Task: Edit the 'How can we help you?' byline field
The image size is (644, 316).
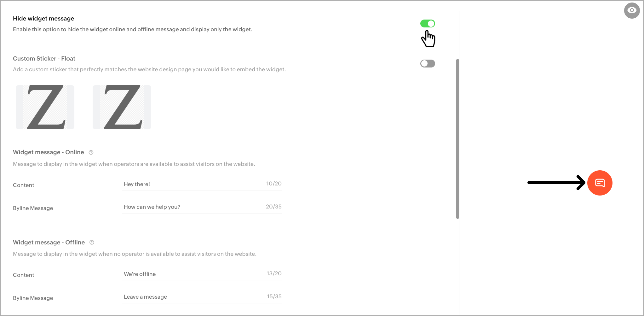Action: pyautogui.click(x=202, y=207)
